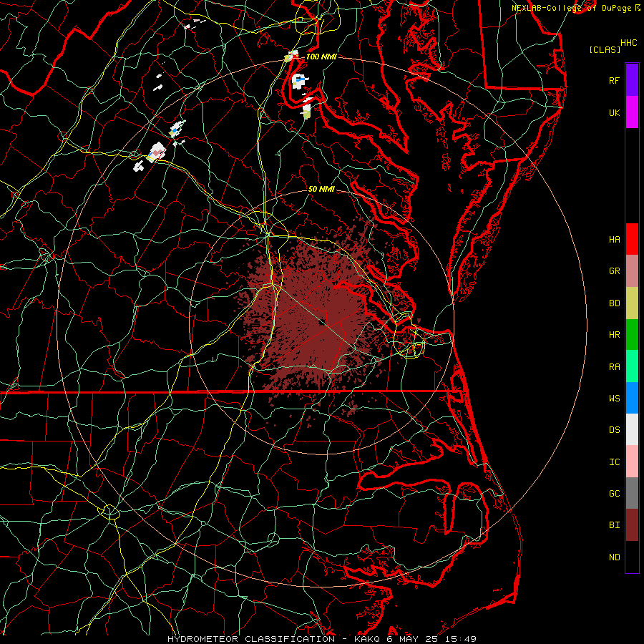The height and width of the screenshot is (644, 644).
Task: Click the BI brown legend swatch
Action: [x=632, y=525]
